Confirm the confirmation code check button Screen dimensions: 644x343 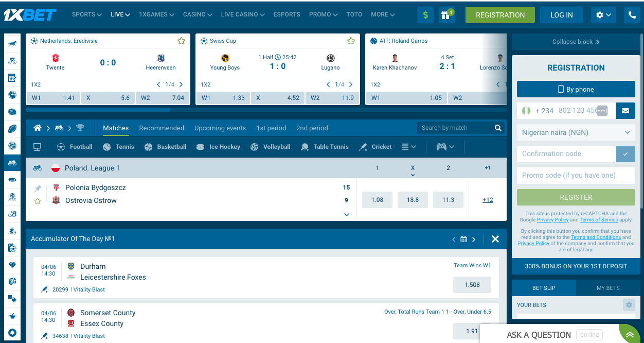(625, 154)
